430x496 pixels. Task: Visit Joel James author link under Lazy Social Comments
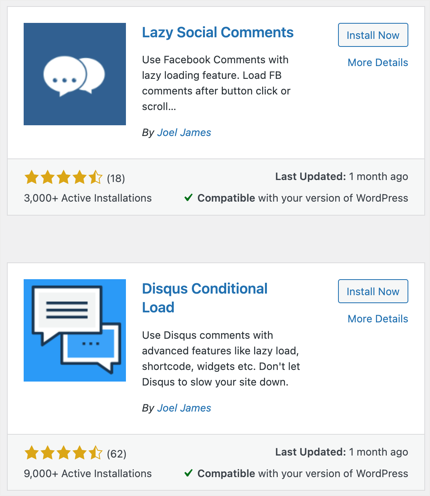coord(184,132)
